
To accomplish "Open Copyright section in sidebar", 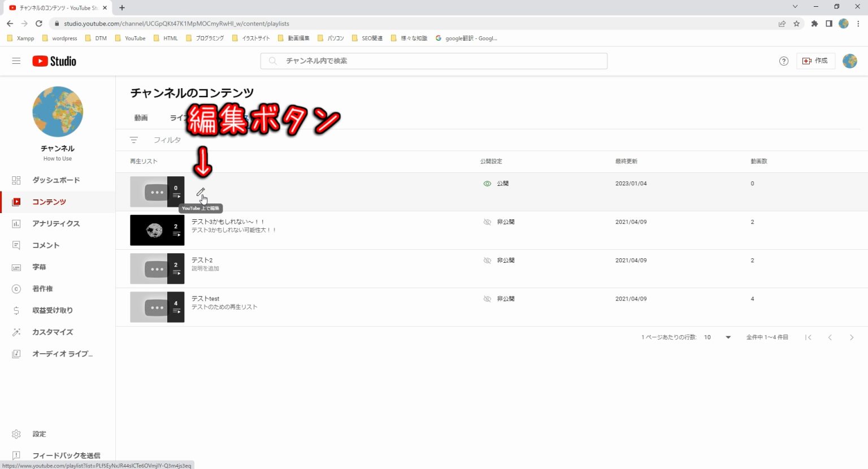I will tap(42, 289).
